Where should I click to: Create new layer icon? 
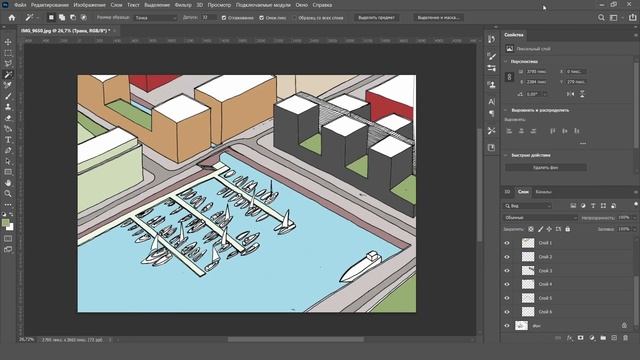click(614, 338)
